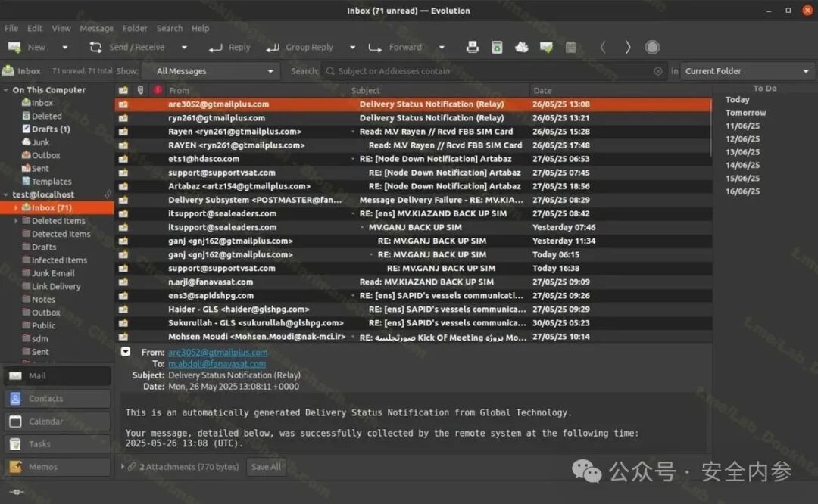Switch to Contacts view
Image resolution: width=818 pixels, height=504 pixels.
click(x=58, y=399)
